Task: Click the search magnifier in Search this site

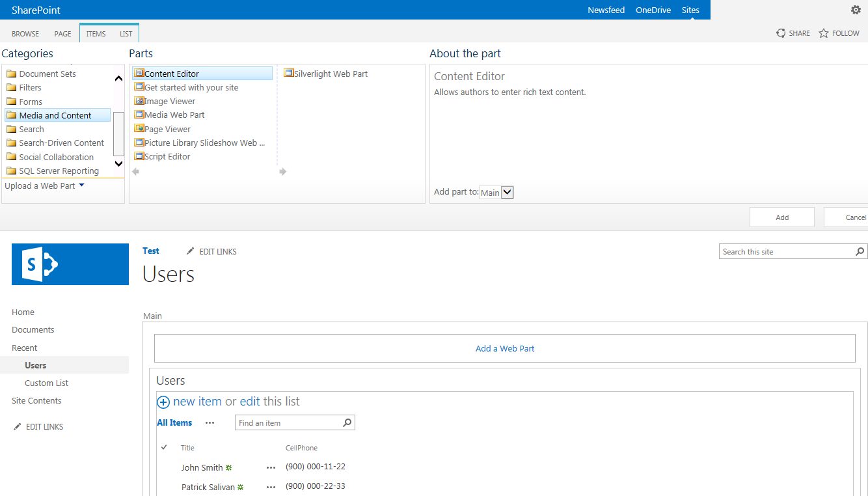Action: coord(860,251)
